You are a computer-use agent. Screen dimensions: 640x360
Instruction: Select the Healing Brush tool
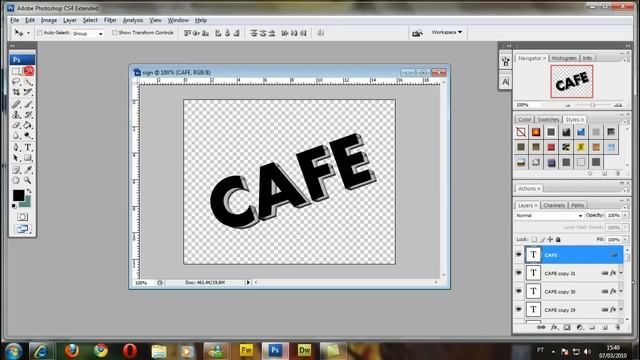16,104
